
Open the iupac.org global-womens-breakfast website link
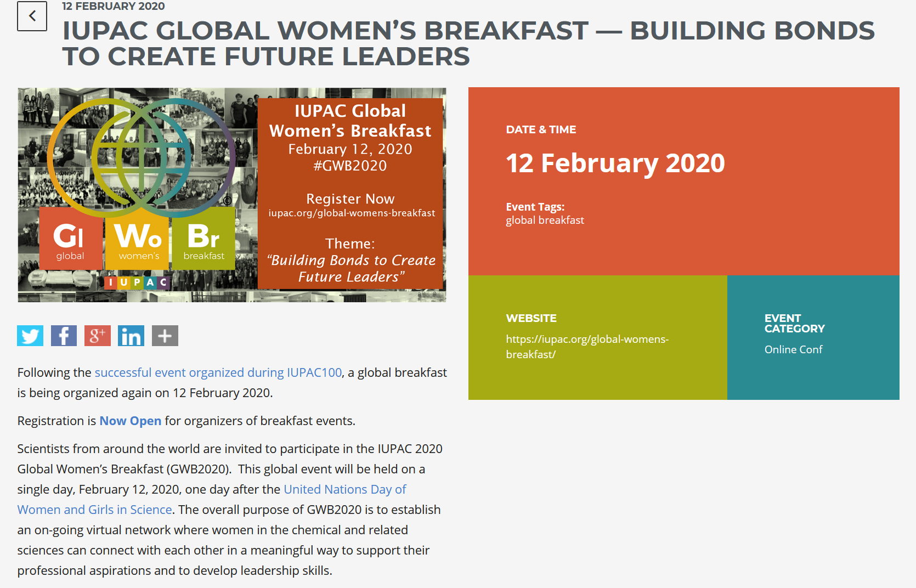tap(587, 346)
